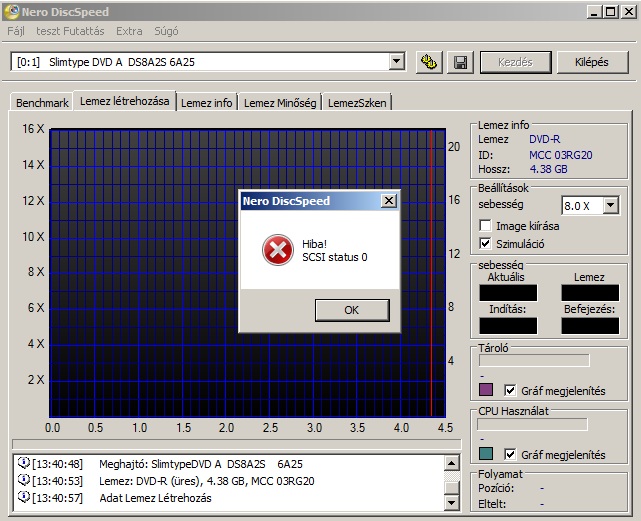Toggle CPU Használat Gráf megjelenítés checkbox
The image size is (641, 521).
pyautogui.click(x=510, y=454)
